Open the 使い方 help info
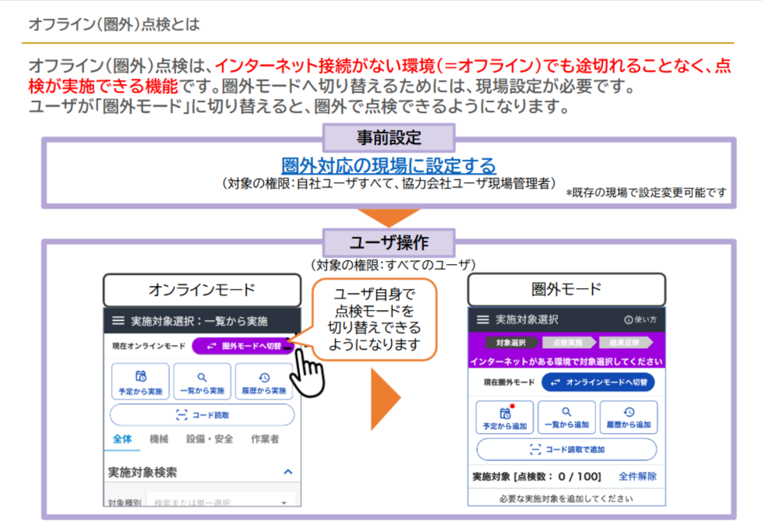The width and height of the screenshot is (762, 532). pos(640,320)
